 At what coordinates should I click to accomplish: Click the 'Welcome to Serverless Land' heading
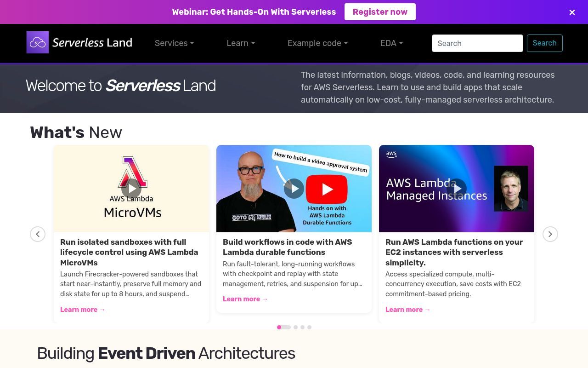(121, 86)
